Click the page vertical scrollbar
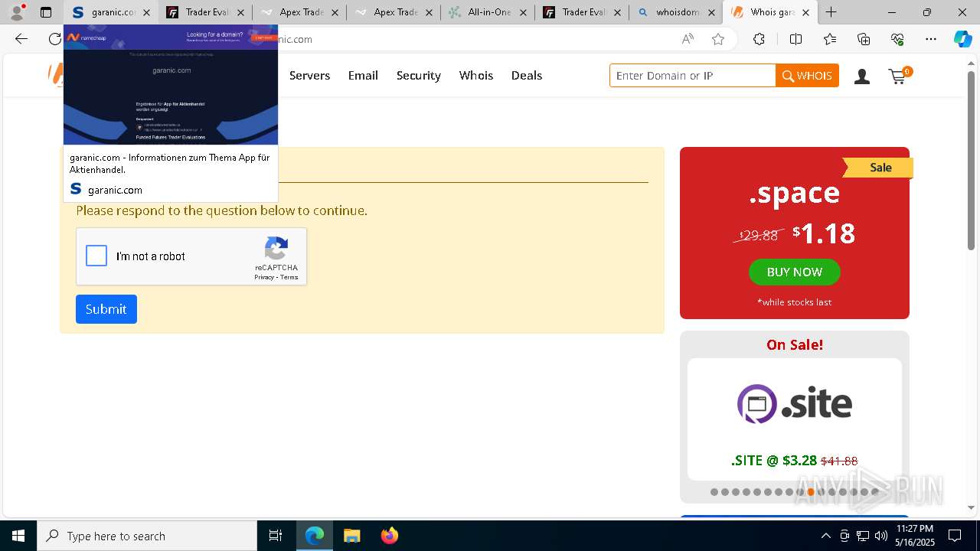Viewport: 980px width, 551px height. [971, 160]
